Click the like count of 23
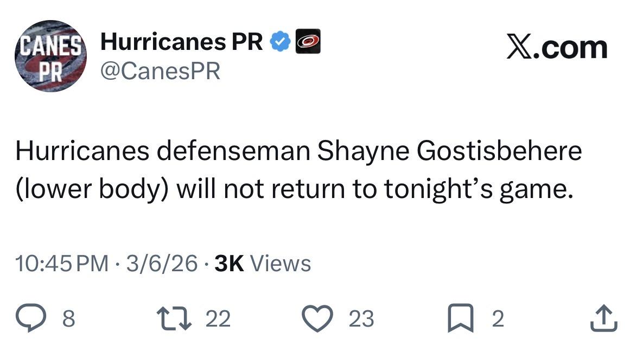This screenshot has width=630, height=364. (x=361, y=319)
